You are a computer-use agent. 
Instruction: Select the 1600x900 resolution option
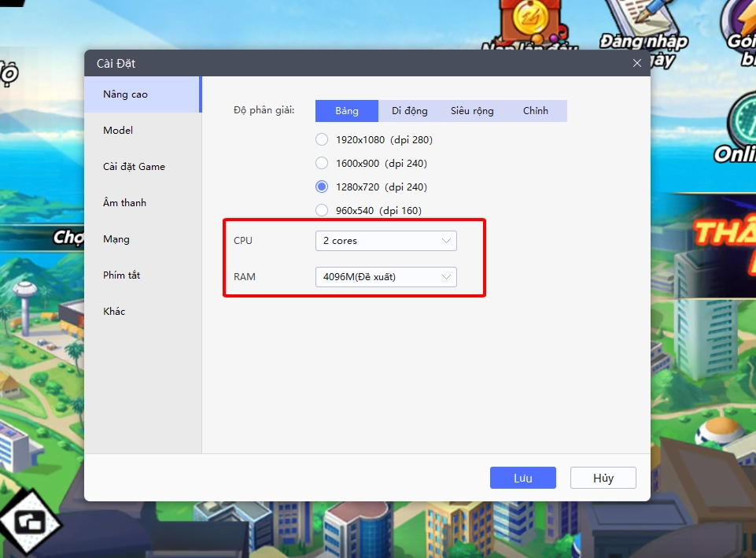pos(322,163)
